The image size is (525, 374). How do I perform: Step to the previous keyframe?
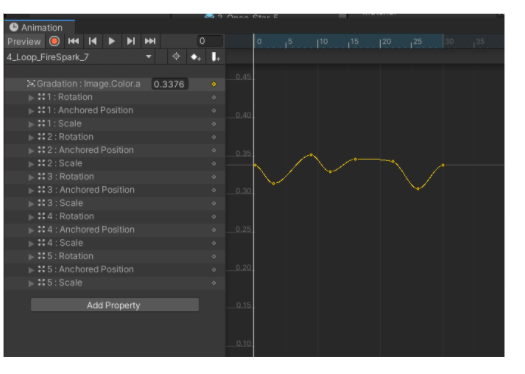click(x=93, y=41)
